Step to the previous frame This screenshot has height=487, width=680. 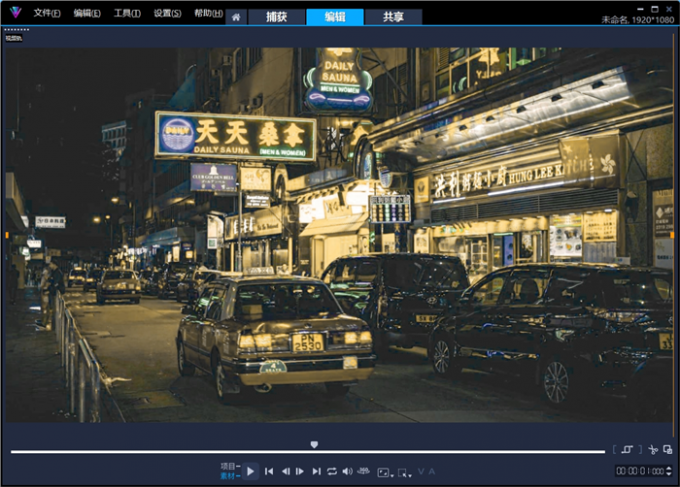[286, 471]
